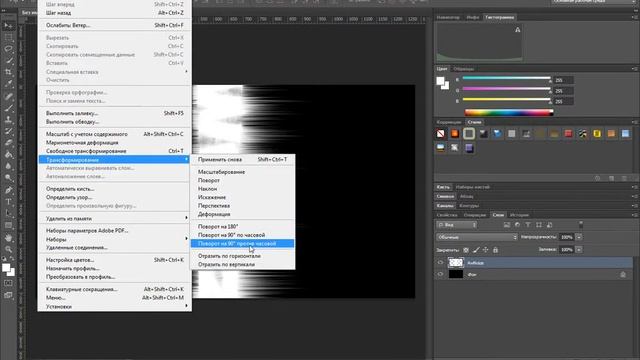The width and height of the screenshot is (640, 360).
Task: Click the histogram cache warning triangle
Action: pyautogui.click(x=518, y=30)
